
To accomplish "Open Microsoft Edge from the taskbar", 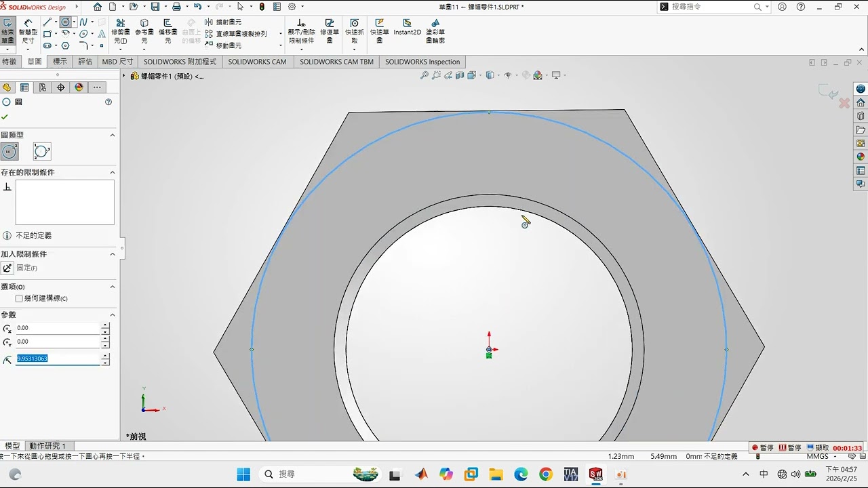I will [x=521, y=474].
